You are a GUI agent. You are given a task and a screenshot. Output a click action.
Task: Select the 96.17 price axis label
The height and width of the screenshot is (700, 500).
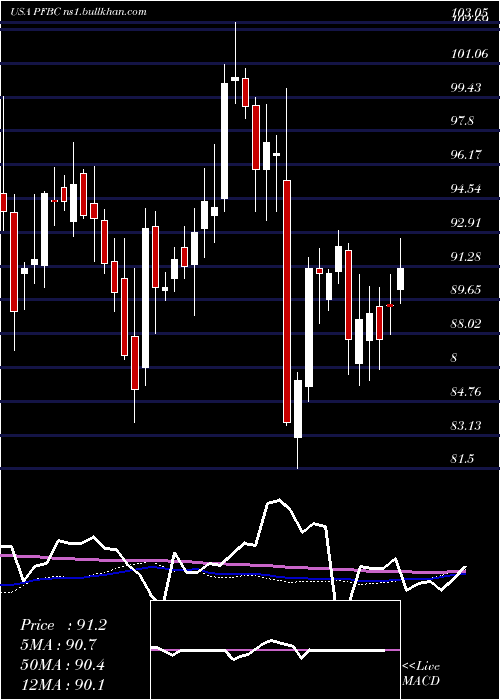click(x=466, y=155)
